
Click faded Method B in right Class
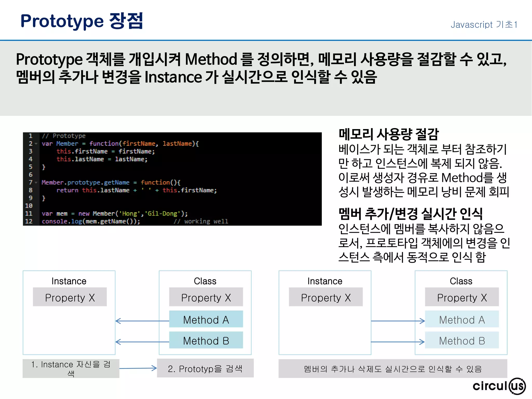(x=462, y=341)
